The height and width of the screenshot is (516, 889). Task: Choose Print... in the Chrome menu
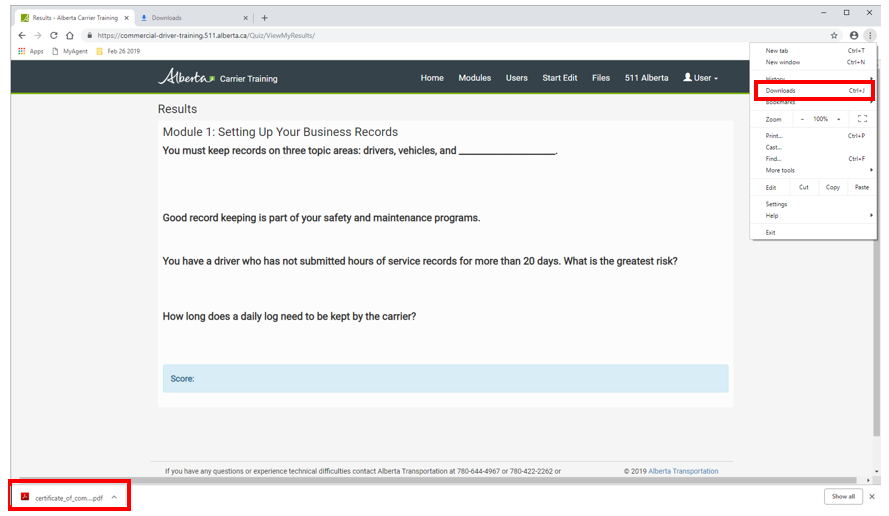814,136
